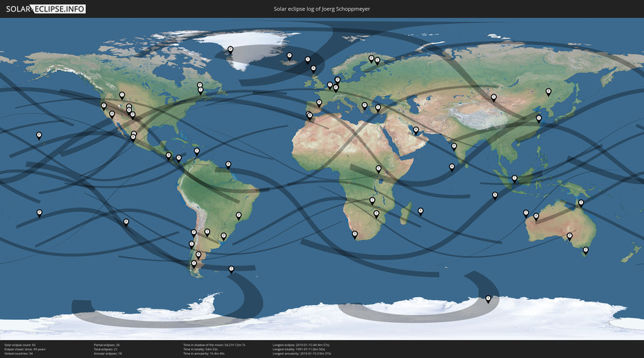Screen dimensions: 644x358
Task: Select the marker in East Africa near Kenya
Action: 379,168
